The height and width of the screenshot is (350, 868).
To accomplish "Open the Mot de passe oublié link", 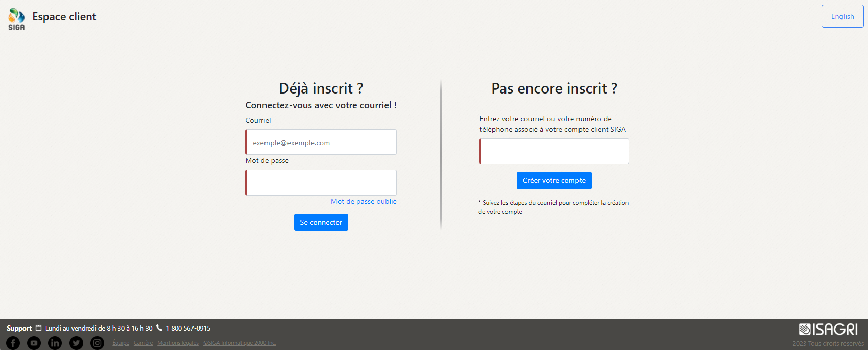I will 364,201.
